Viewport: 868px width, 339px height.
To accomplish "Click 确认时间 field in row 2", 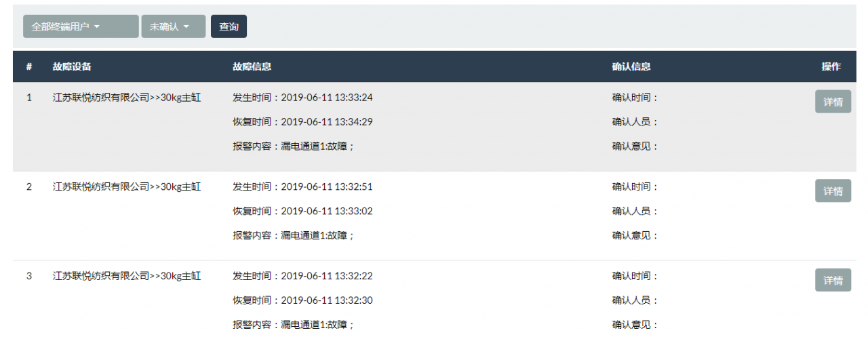I will tap(635, 187).
